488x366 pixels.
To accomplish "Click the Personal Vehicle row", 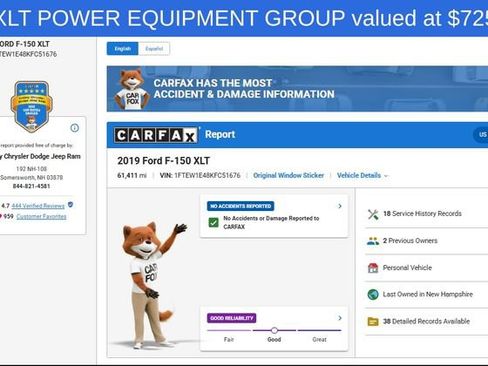I will click(x=427, y=268).
